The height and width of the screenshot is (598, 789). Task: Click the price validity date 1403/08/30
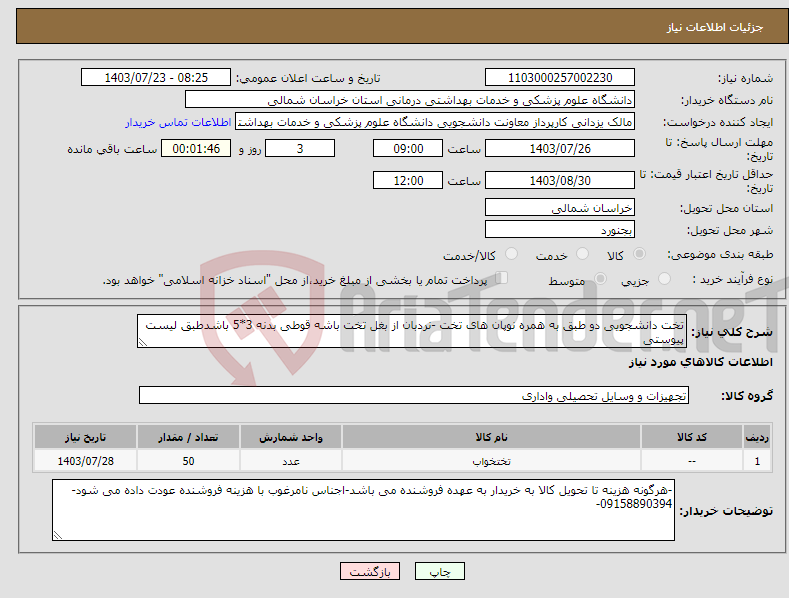[560, 180]
